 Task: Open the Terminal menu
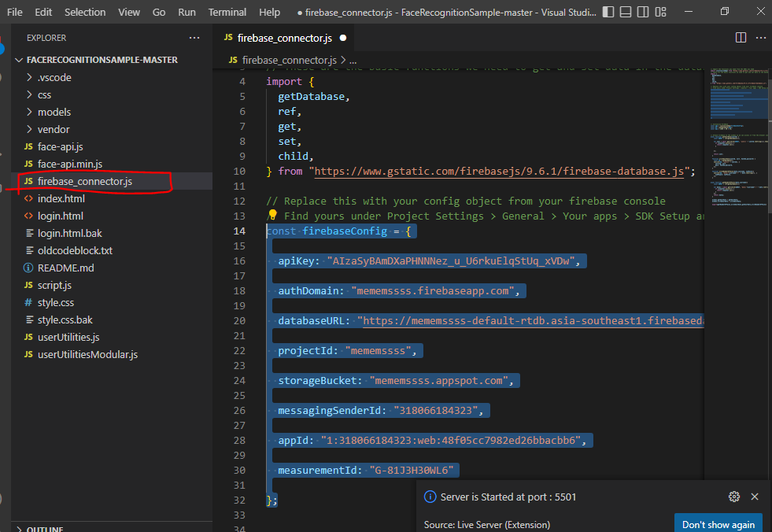point(227,13)
